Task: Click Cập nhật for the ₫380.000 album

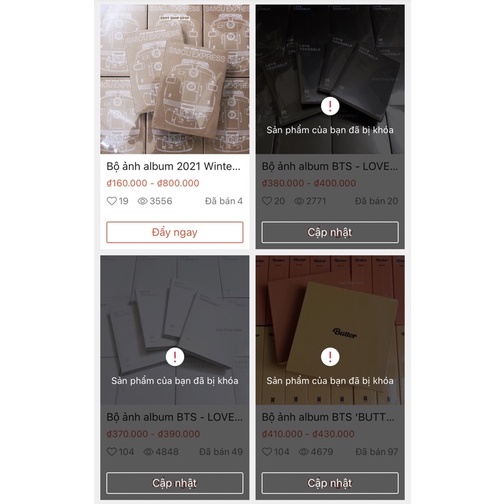Action: (x=330, y=232)
